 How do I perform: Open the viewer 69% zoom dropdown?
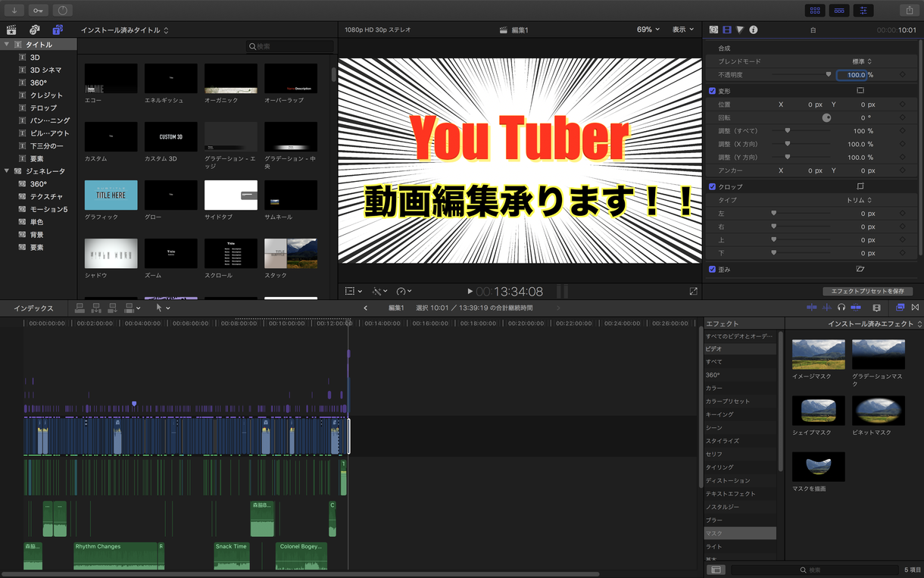[648, 30]
